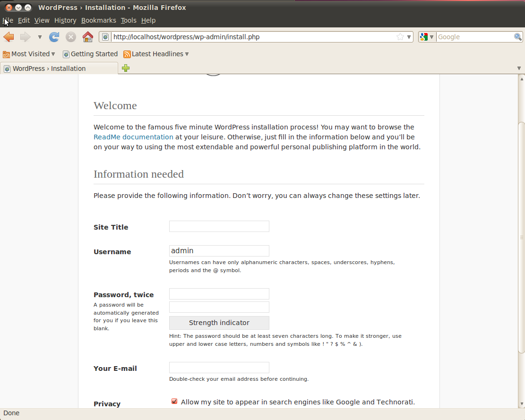Screen dimensions: 525x420
Task: Click the second password confirmation field
Action: click(x=219, y=307)
